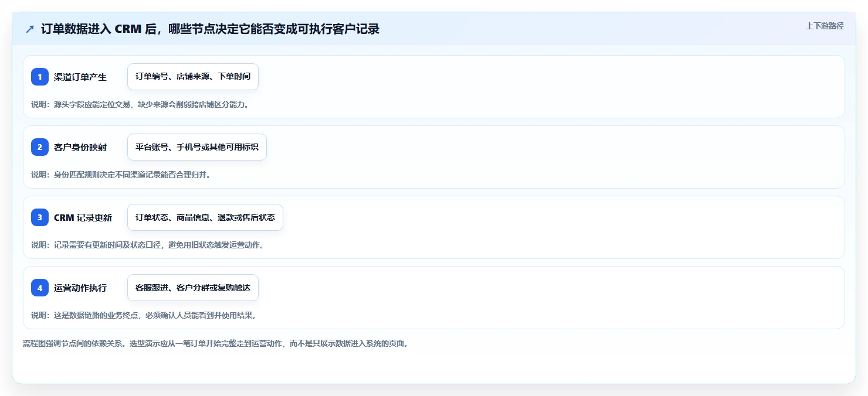868x396 pixels.
Task: Click the step 2 number badge
Action: click(40, 147)
